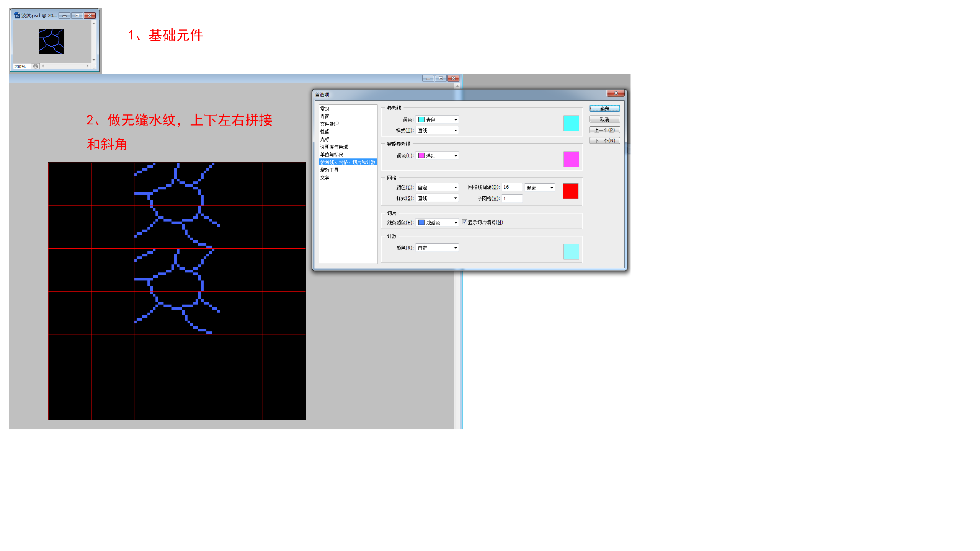Close the 波纹.psd document window

tap(90, 16)
